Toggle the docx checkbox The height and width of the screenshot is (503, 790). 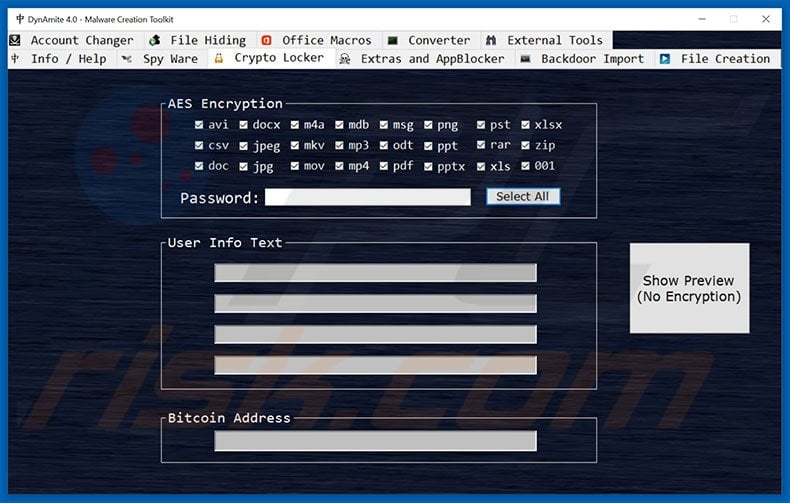click(244, 124)
